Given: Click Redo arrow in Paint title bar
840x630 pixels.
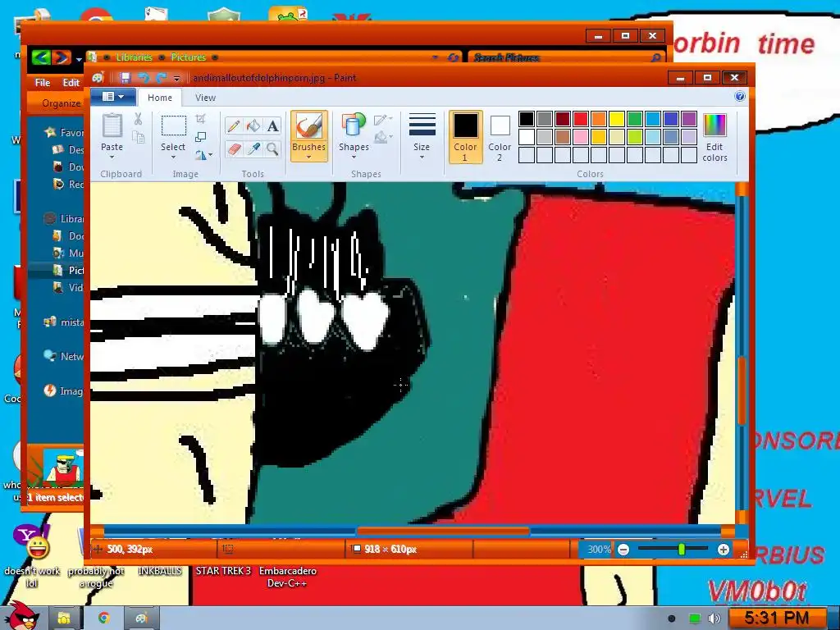Looking at the screenshot, I should (162, 78).
